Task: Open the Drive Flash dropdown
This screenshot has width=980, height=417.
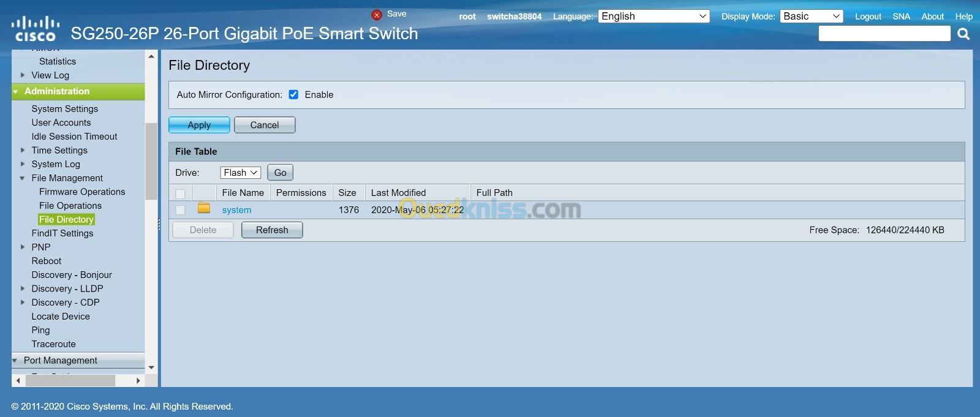Action: 240,173
